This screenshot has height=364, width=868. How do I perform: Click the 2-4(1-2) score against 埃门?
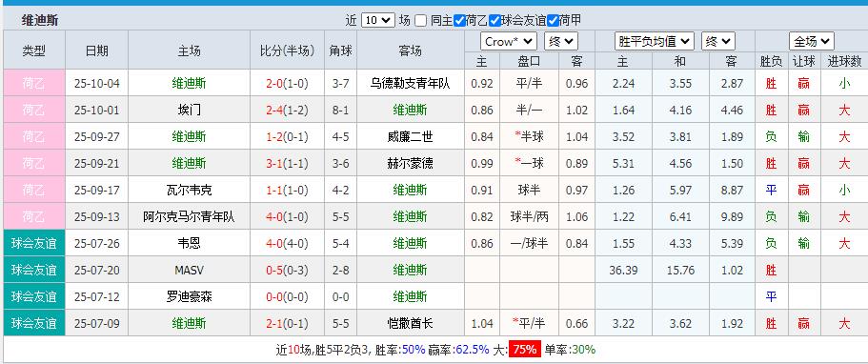pyautogui.click(x=287, y=111)
